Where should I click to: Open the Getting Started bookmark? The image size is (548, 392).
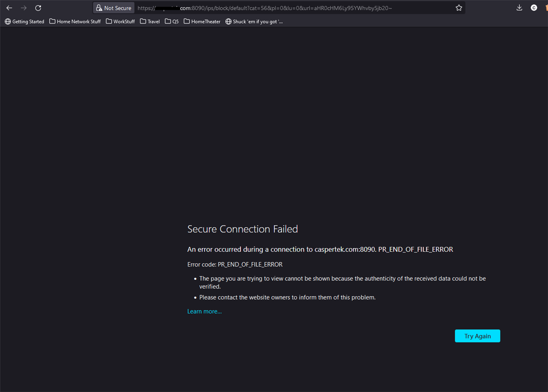(24, 21)
